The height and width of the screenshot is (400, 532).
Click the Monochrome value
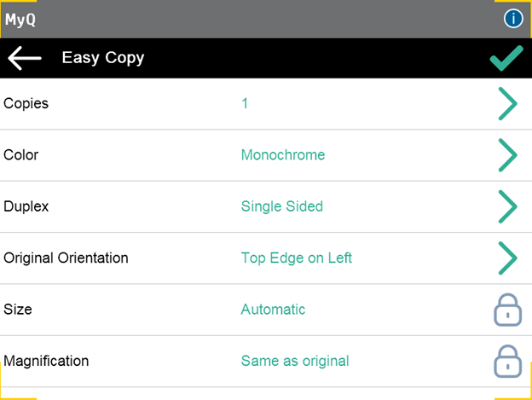pyautogui.click(x=282, y=155)
